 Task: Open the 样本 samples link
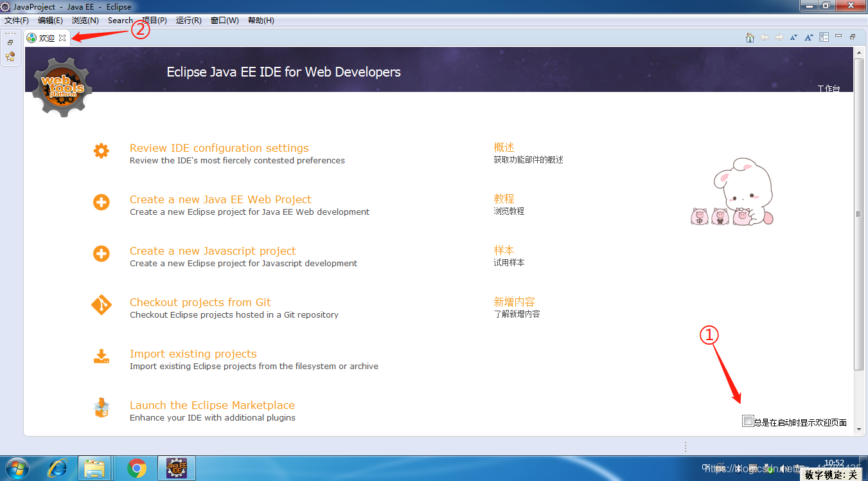coord(504,250)
